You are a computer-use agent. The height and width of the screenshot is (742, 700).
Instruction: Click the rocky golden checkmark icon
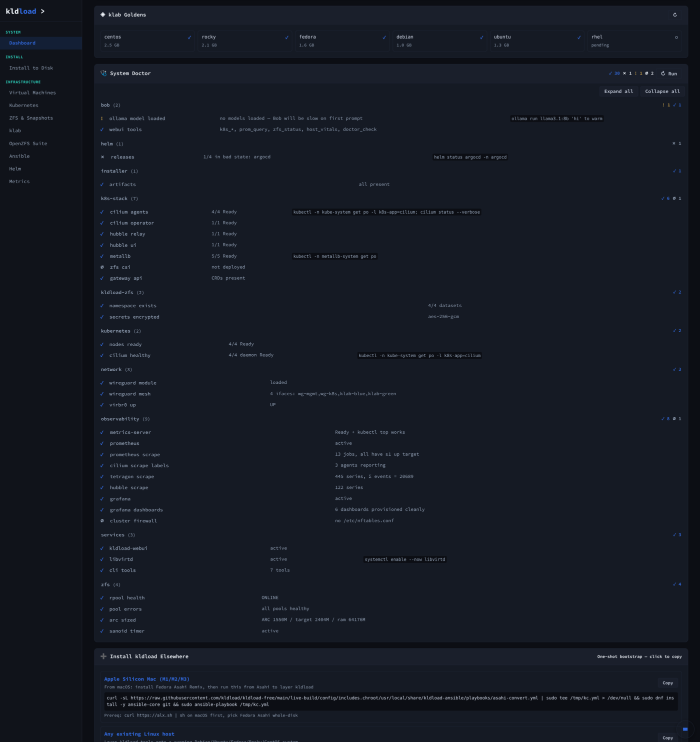(x=286, y=38)
